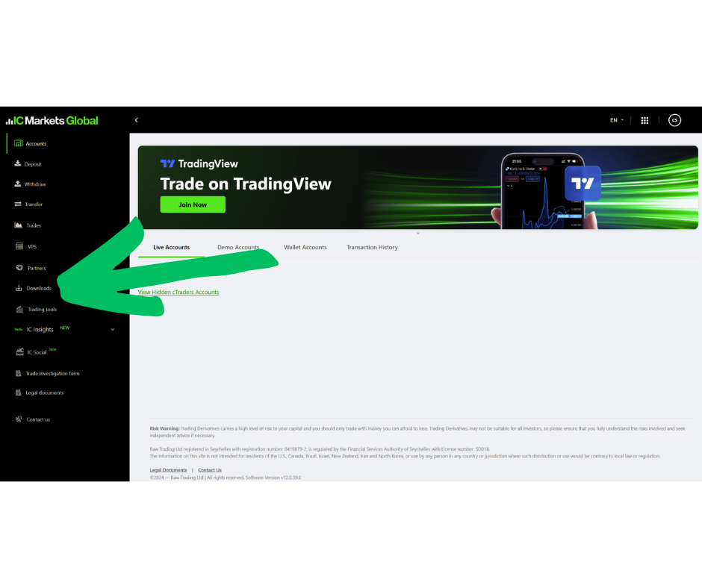This screenshot has width=702, height=588.
Task: Click View Hidden cTraders Accounts link
Action: tap(178, 293)
